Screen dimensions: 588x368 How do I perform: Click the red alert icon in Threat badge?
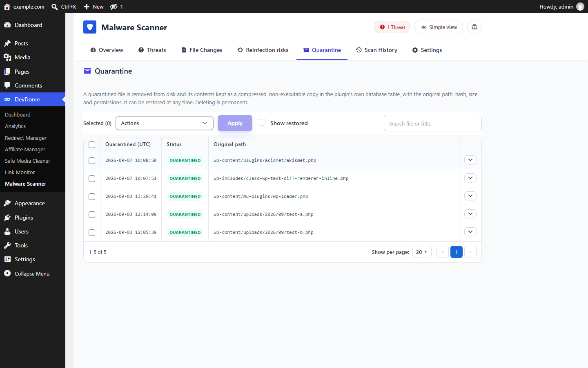382,27
